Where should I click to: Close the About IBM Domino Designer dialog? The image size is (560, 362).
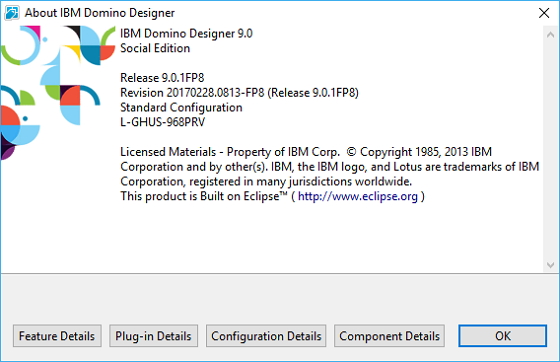click(x=544, y=13)
